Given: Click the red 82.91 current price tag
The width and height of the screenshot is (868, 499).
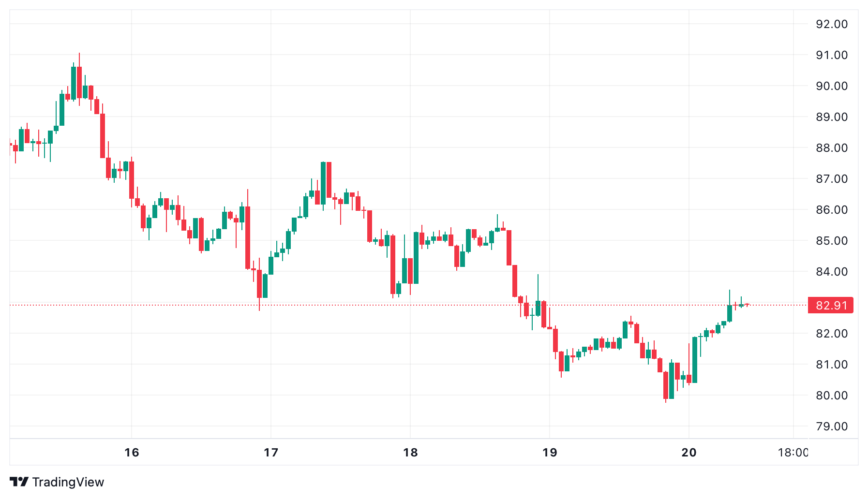Looking at the screenshot, I should (831, 305).
